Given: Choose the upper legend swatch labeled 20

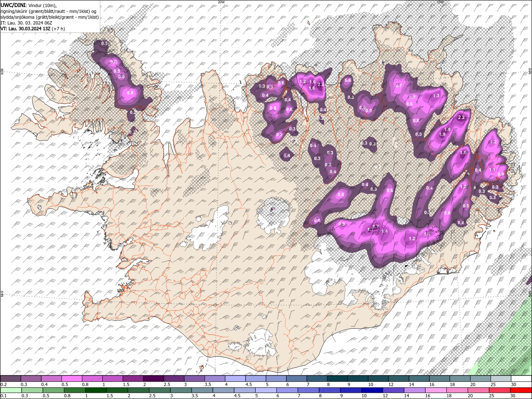Looking at the screenshot, I should pos(480,379).
